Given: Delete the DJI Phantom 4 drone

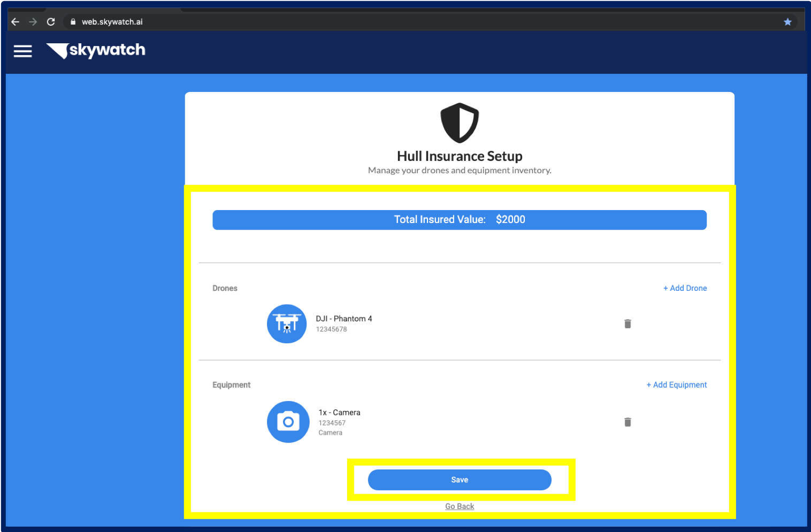Looking at the screenshot, I should click(x=628, y=323).
